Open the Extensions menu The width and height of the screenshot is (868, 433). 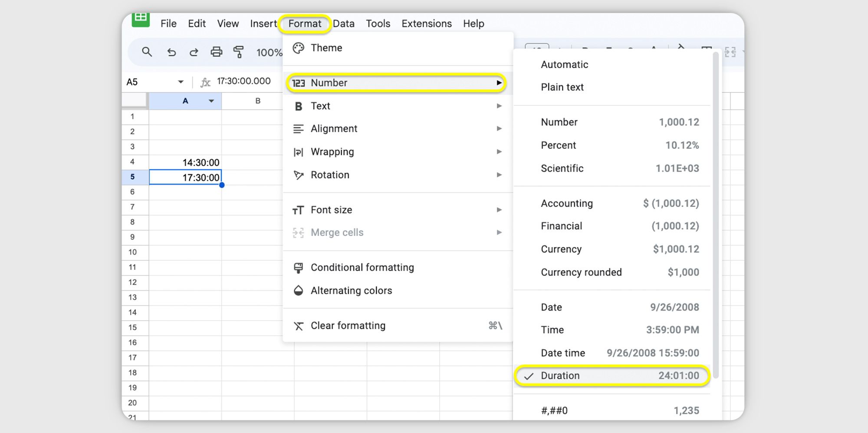[426, 23]
